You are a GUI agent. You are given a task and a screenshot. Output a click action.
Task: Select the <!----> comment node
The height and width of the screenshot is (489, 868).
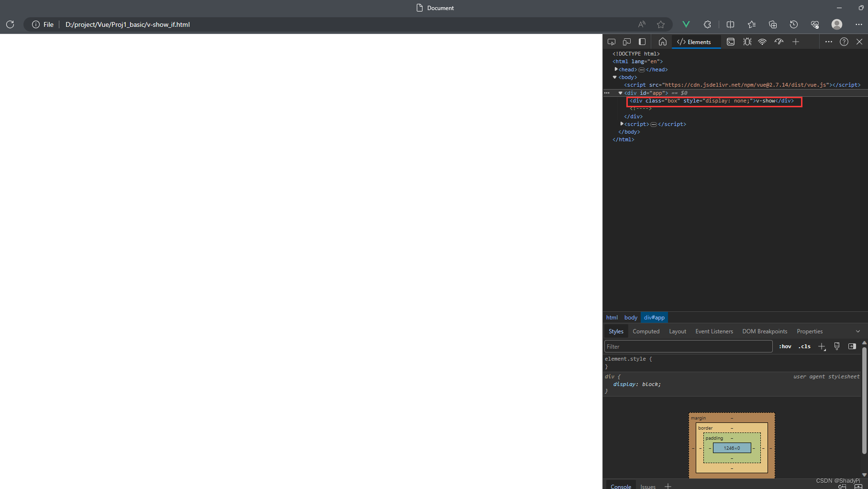641,109
